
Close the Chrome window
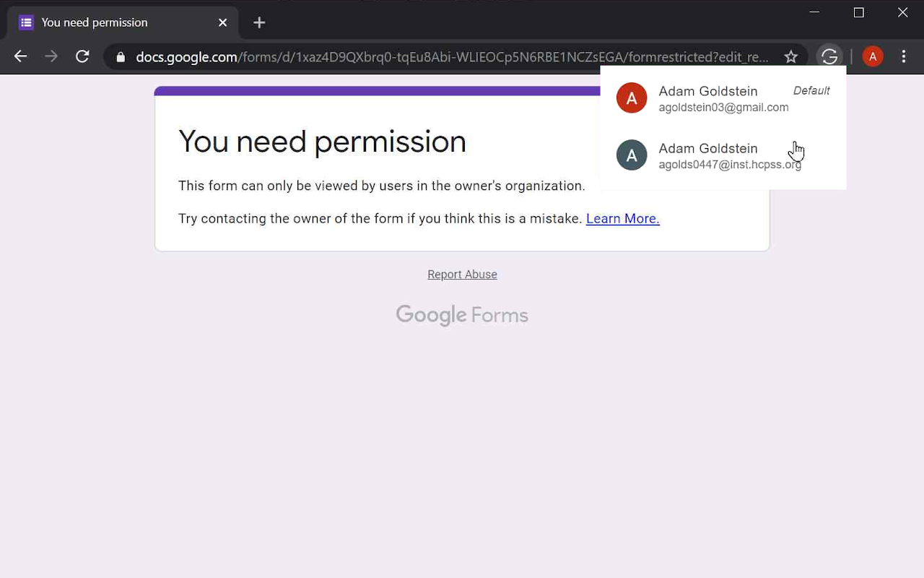(902, 12)
